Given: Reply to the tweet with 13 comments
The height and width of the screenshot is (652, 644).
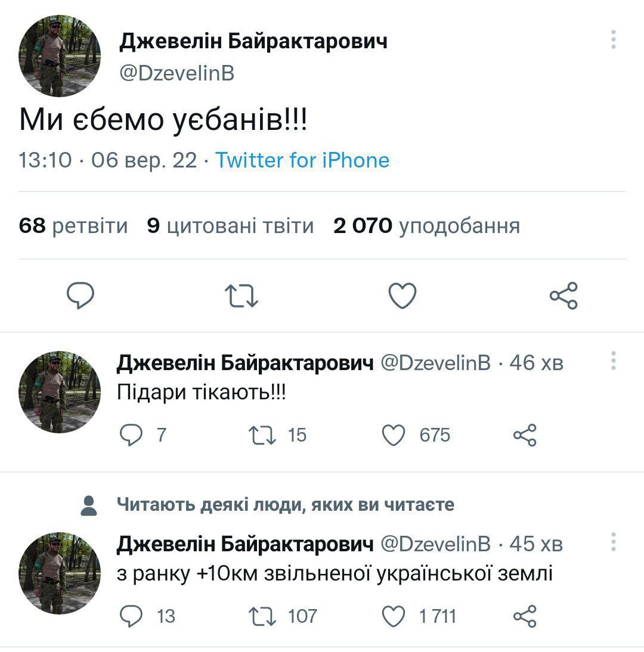Looking at the screenshot, I should pos(131,616).
